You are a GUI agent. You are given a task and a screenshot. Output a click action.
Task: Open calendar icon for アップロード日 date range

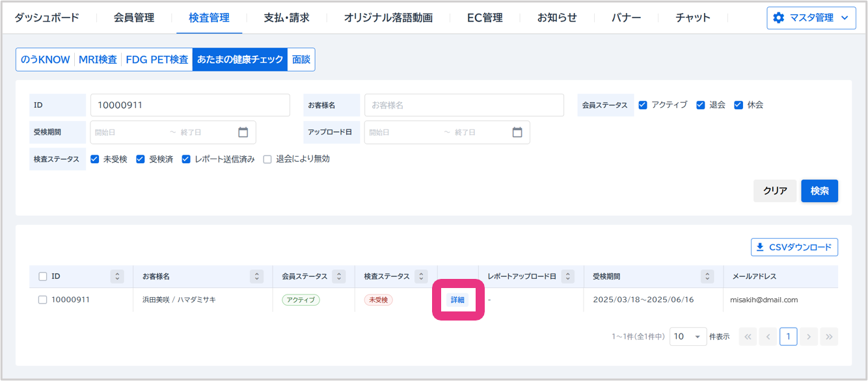click(517, 132)
